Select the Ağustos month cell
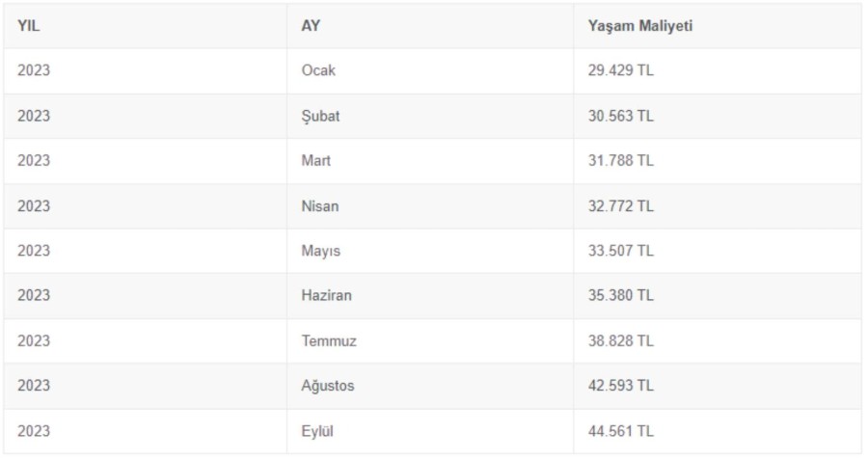Image resolution: width=868 pixels, height=460 pixels. (328, 386)
